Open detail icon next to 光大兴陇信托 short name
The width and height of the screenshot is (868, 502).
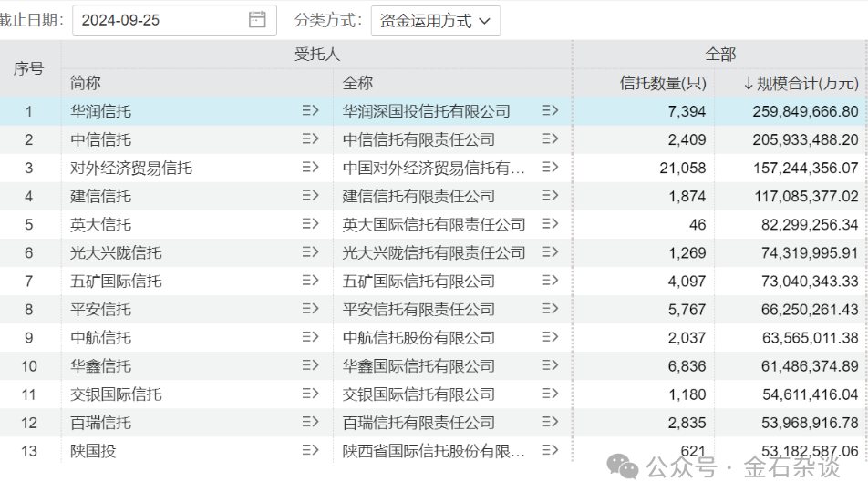[x=311, y=252]
